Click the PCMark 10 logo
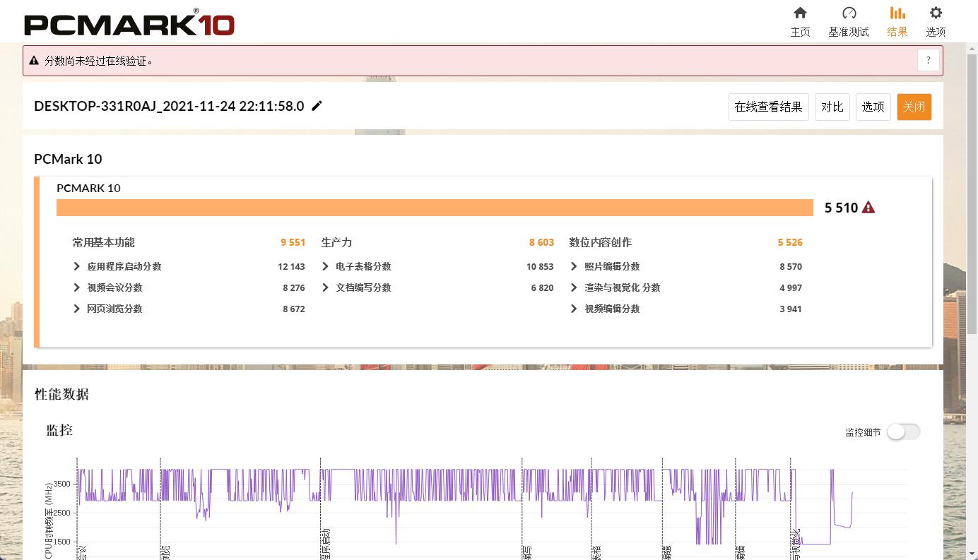 pyautogui.click(x=129, y=23)
